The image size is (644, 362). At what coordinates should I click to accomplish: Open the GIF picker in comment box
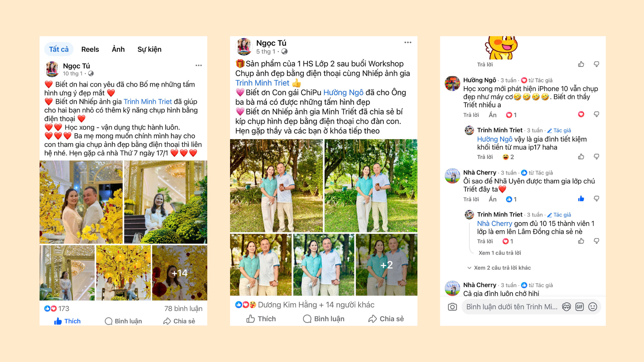[580, 307]
